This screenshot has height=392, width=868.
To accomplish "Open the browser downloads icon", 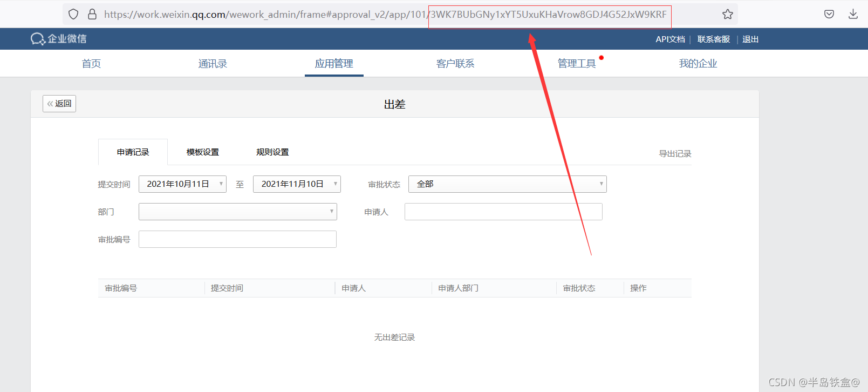I will coord(853,14).
